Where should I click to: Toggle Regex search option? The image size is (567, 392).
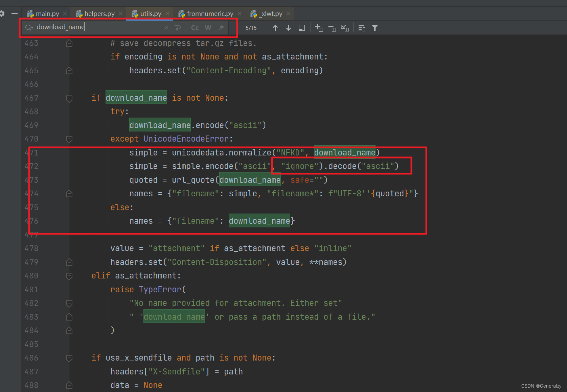click(x=221, y=28)
